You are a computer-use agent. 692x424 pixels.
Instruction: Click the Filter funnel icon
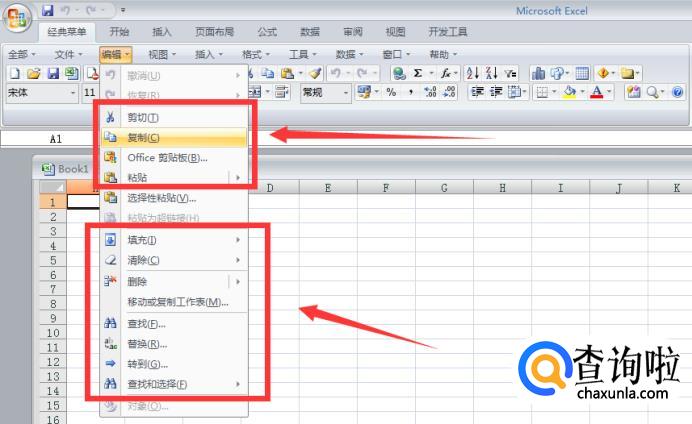[x=511, y=73]
